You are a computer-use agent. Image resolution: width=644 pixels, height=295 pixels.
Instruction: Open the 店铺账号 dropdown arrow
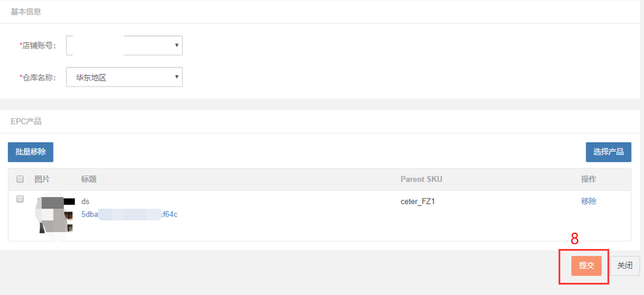(177, 45)
